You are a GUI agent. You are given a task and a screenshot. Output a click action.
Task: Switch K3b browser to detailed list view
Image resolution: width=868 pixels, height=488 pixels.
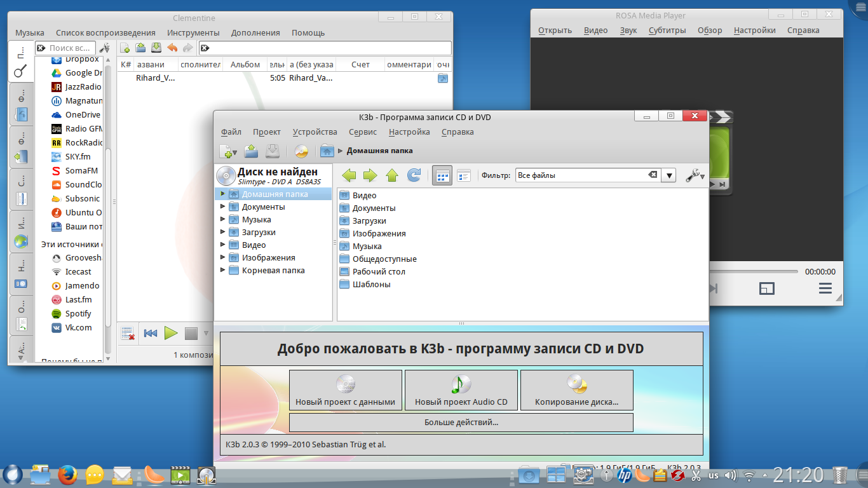pyautogui.click(x=464, y=175)
